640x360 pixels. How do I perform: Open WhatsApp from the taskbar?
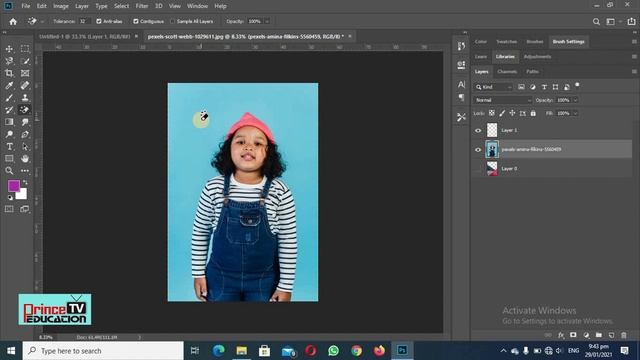coord(333,351)
